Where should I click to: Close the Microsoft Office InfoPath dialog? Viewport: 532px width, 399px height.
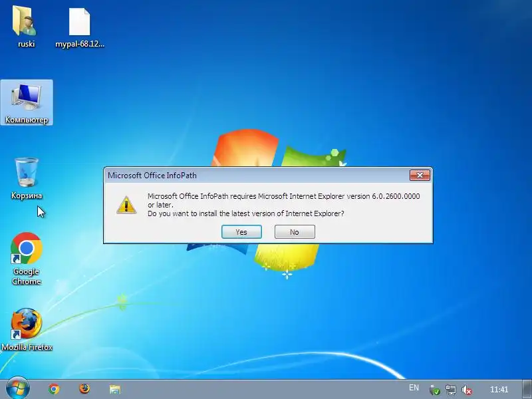pyautogui.click(x=420, y=175)
